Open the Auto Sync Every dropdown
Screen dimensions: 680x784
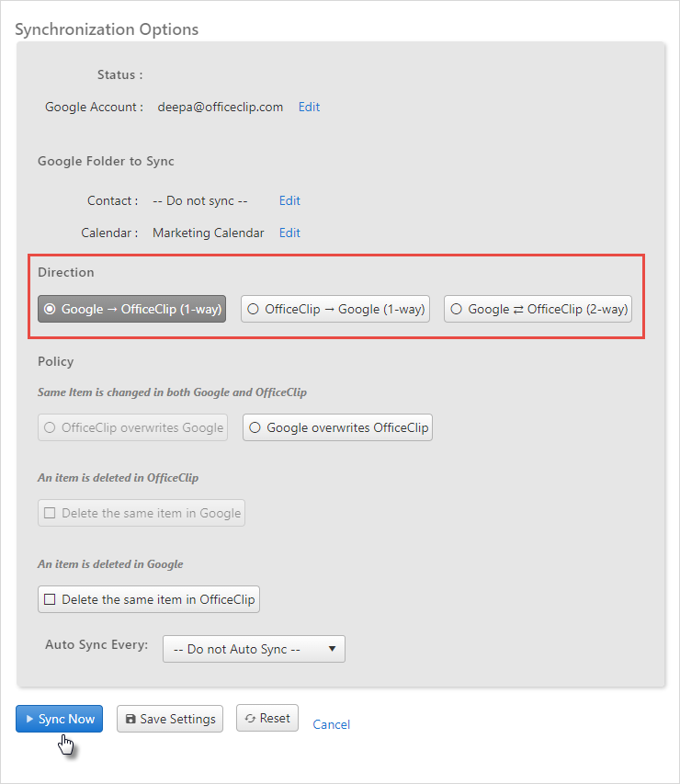[x=254, y=649]
